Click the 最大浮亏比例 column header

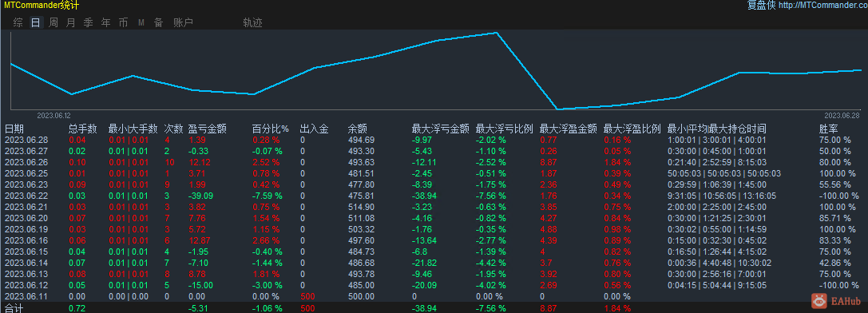(x=505, y=129)
